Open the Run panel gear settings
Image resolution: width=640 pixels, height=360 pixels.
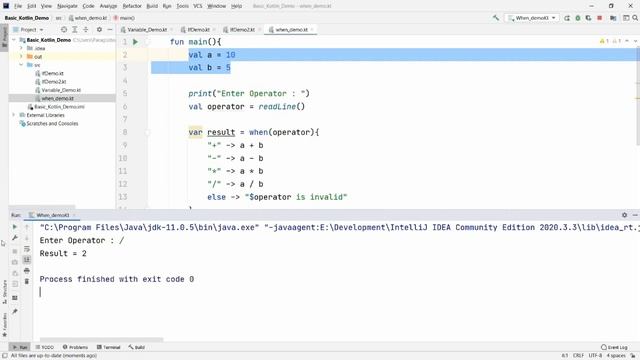pos(624,215)
